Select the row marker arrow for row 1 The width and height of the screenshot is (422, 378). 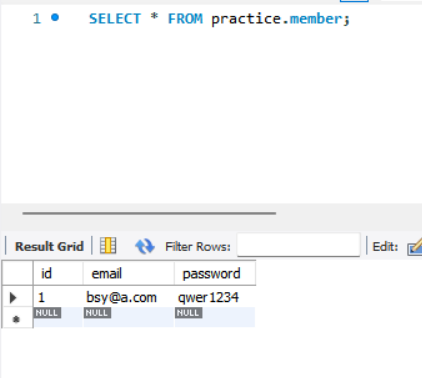pos(13,297)
